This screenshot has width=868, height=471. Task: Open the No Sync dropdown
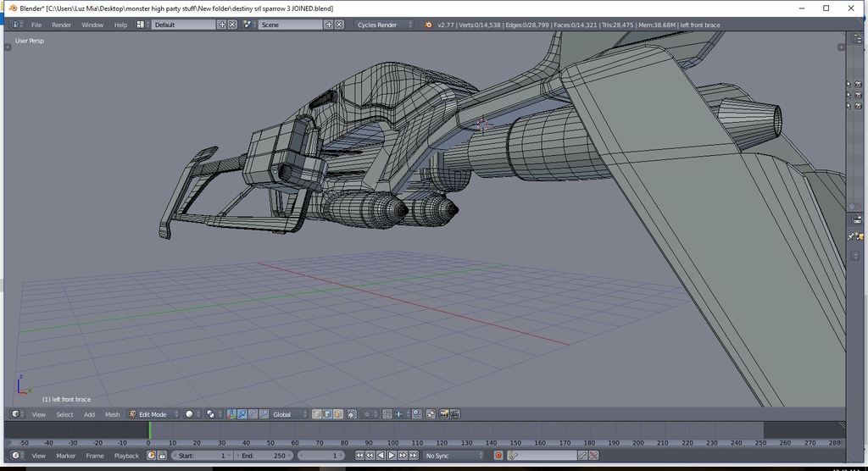coord(453,456)
